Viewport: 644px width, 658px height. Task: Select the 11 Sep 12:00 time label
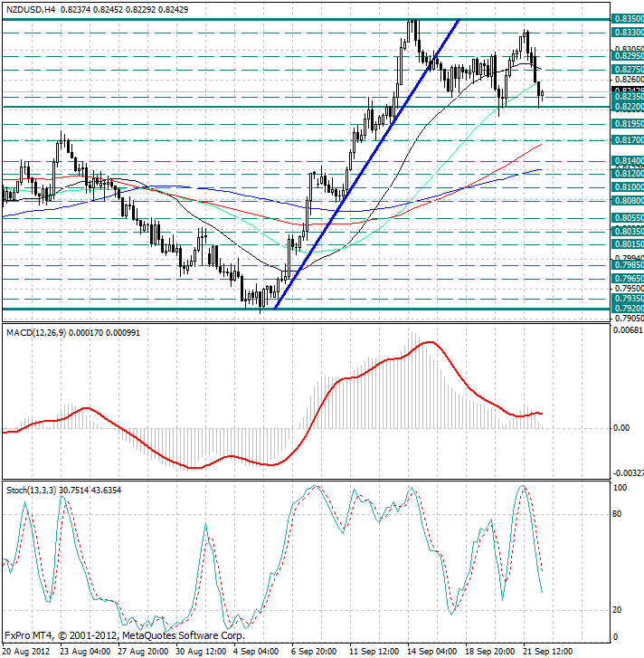point(374,652)
